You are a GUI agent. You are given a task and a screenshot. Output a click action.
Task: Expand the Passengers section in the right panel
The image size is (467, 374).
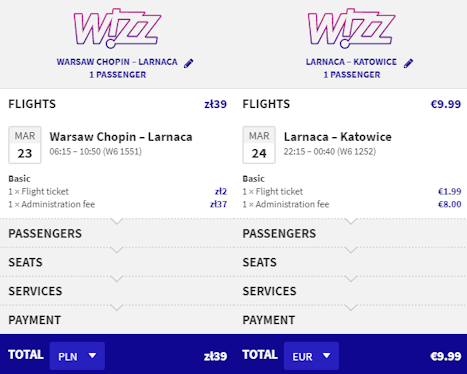[351, 233]
